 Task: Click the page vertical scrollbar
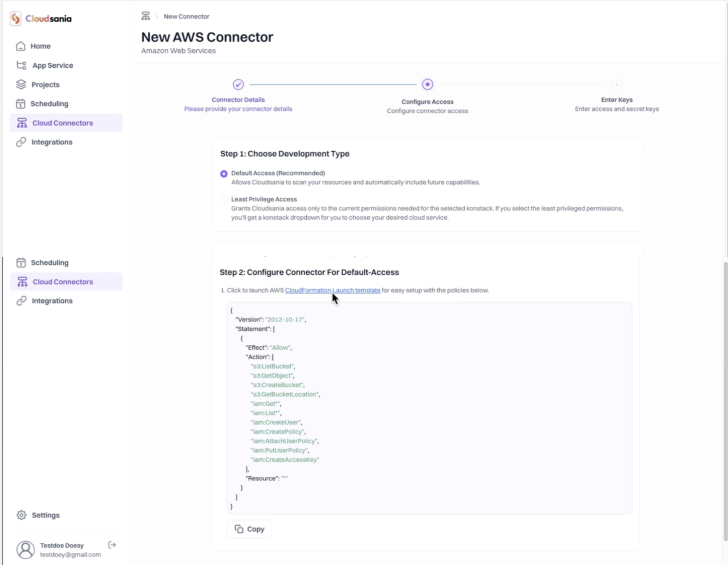coord(725,401)
